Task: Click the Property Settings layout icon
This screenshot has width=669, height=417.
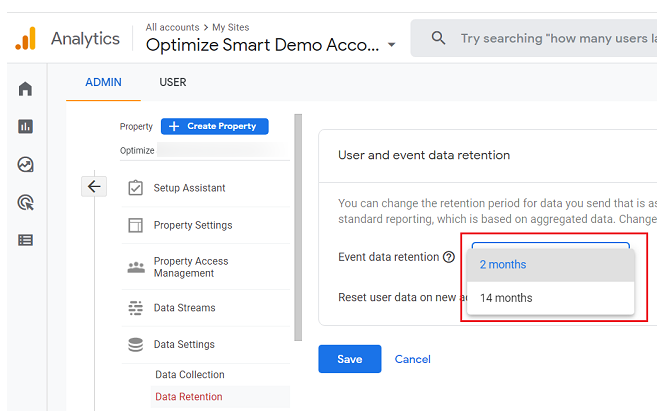Action: [136, 225]
